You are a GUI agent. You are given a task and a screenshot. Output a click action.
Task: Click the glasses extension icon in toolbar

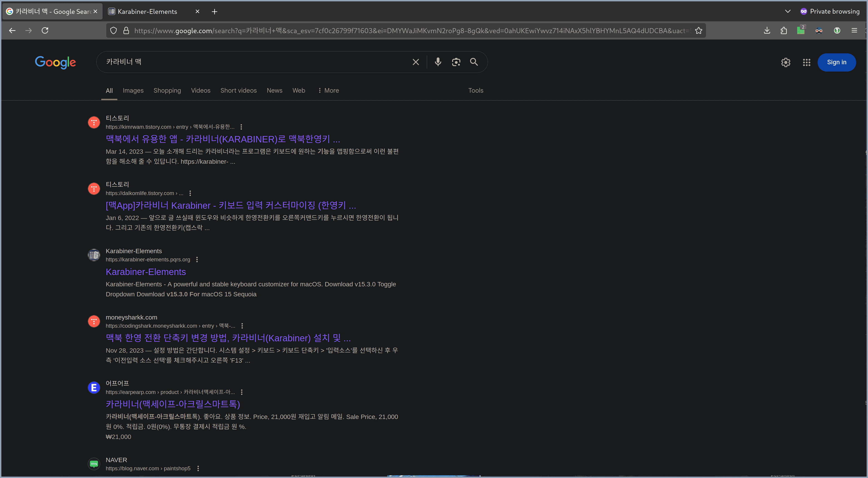[x=819, y=31]
